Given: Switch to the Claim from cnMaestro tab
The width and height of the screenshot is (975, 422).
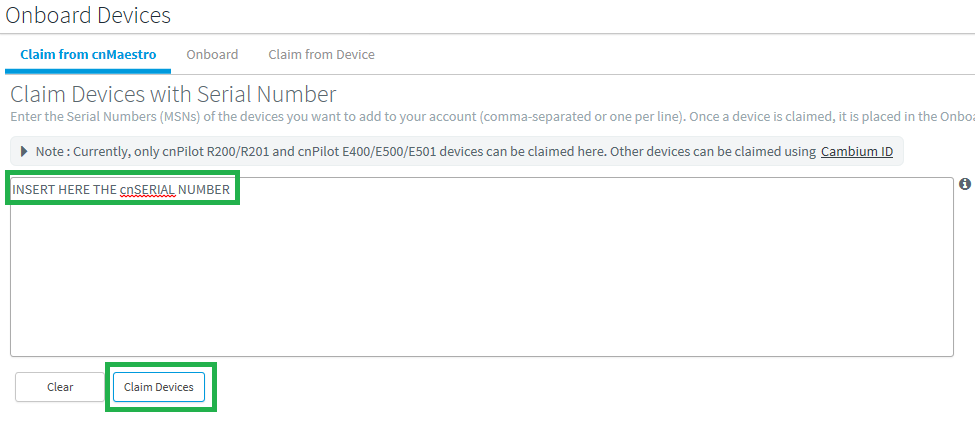Looking at the screenshot, I should tap(88, 54).
